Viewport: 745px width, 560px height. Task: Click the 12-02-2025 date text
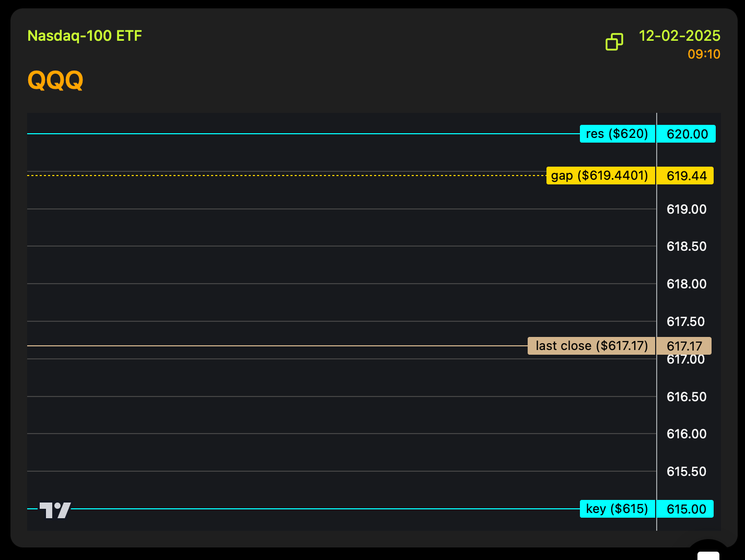[x=679, y=36]
